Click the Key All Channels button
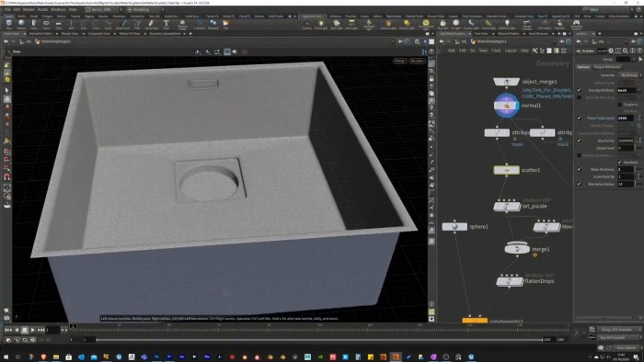The width and height of the screenshot is (644, 362). pyautogui.click(x=613, y=338)
